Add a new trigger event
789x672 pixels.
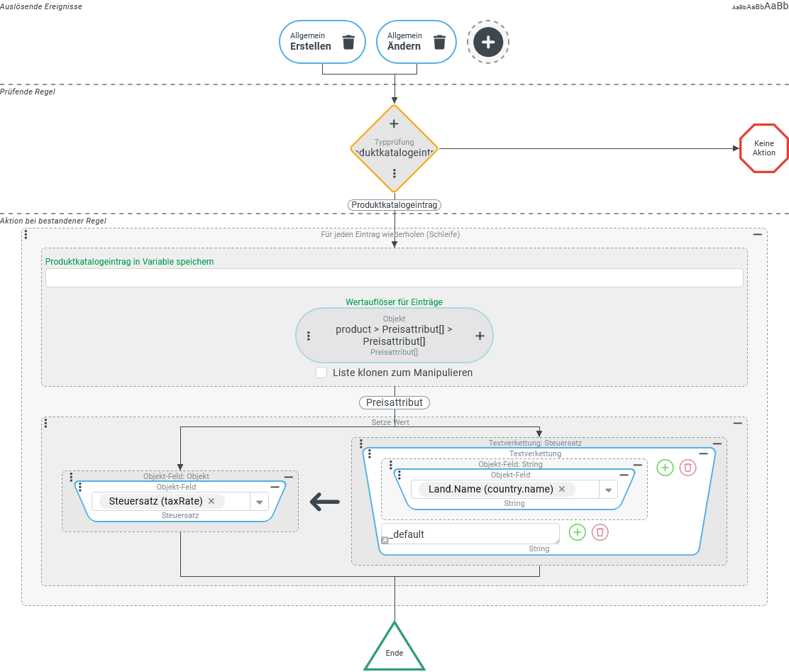click(x=488, y=42)
